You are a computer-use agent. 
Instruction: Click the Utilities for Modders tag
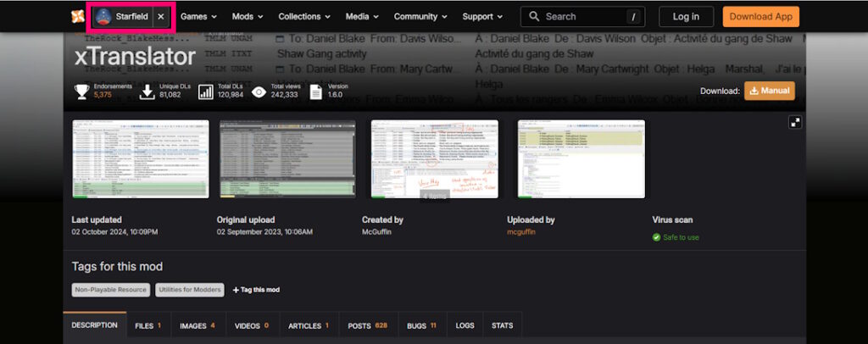190,290
